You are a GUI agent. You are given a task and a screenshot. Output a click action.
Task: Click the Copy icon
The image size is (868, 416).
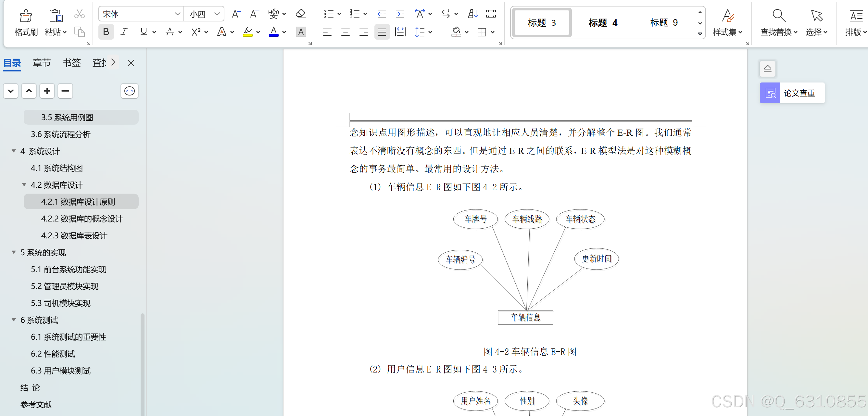click(80, 32)
